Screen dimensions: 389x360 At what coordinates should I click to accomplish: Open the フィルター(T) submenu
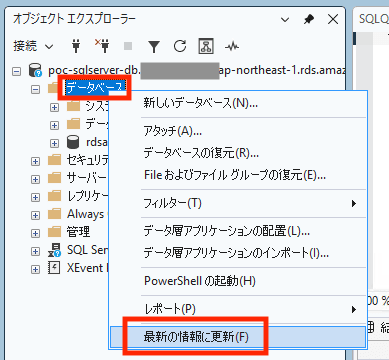(x=238, y=203)
